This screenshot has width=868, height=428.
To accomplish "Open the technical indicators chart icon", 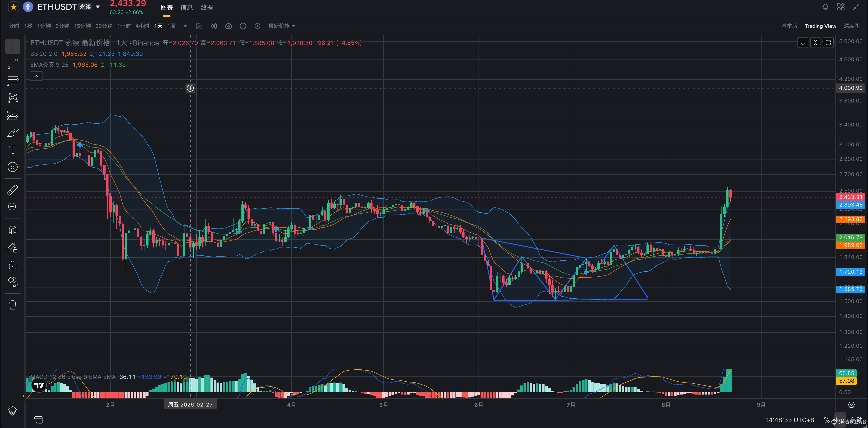I will (199, 26).
